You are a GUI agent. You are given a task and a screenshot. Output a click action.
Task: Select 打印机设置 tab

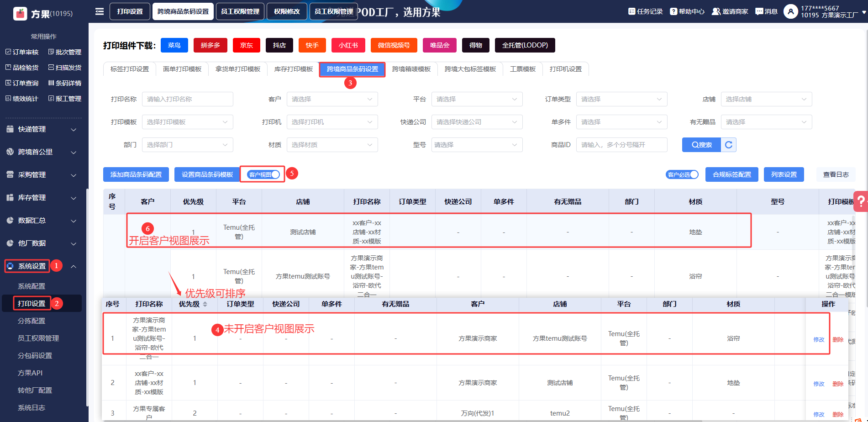(565, 69)
